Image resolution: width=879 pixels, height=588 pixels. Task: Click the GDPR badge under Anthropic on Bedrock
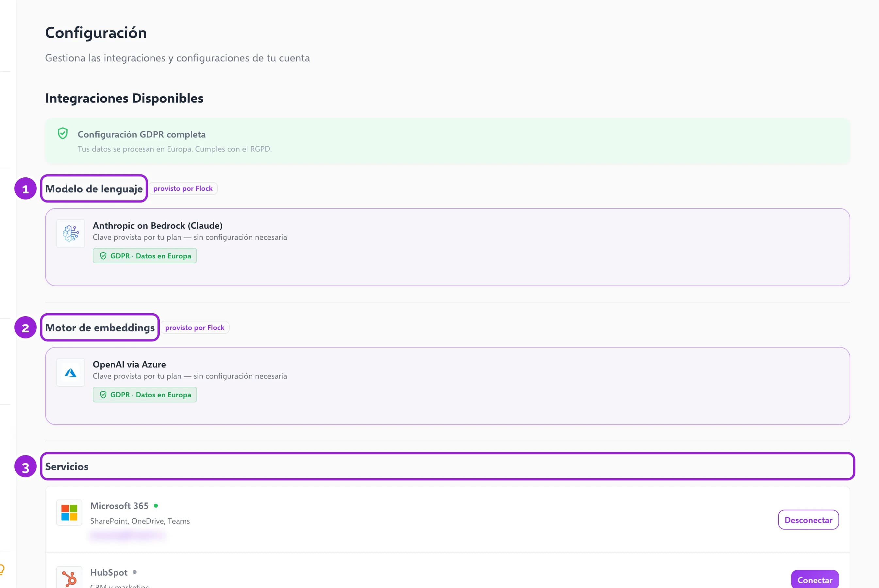(145, 256)
